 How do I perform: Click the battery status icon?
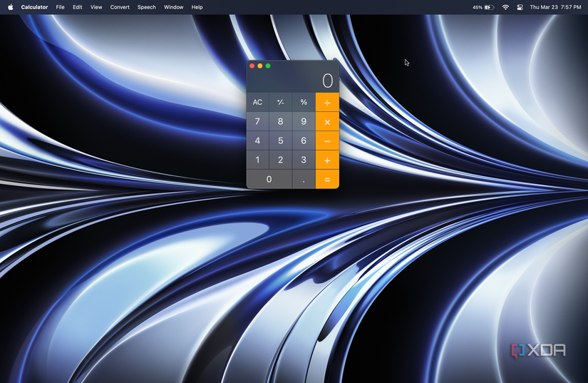[x=490, y=7]
